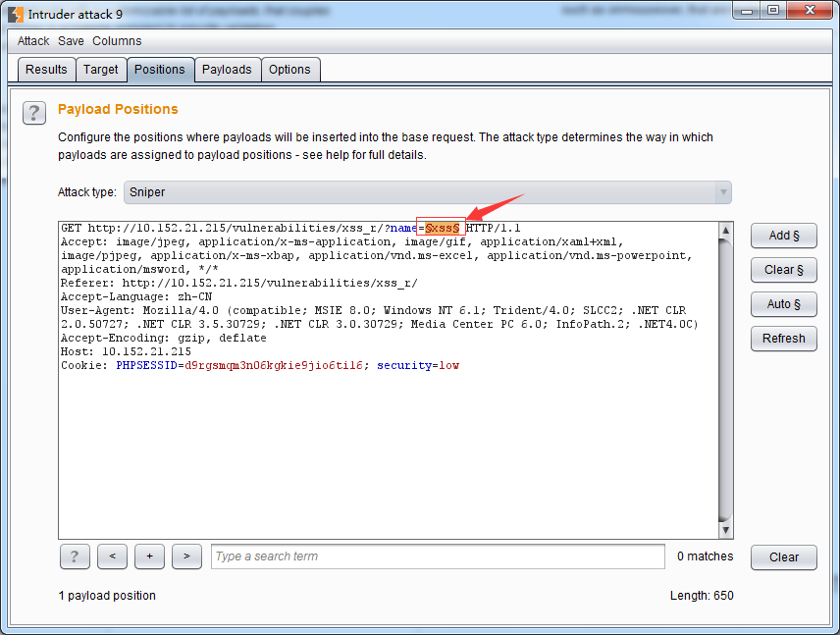This screenshot has width=840, height=635.
Task: Click the Clear § button
Action: tap(783, 270)
